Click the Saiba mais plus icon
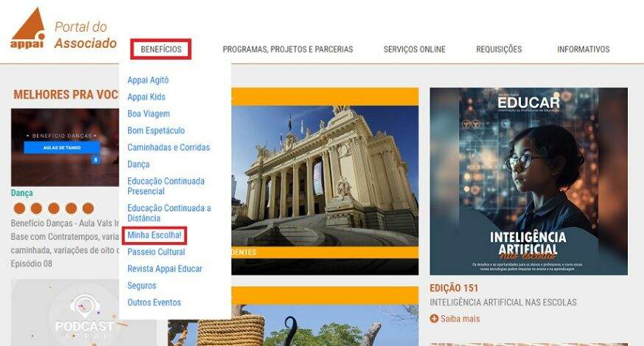This screenshot has height=346, width=644. click(434, 319)
